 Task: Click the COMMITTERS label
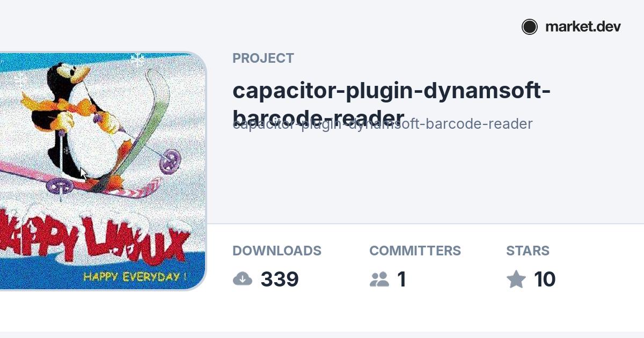click(x=415, y=251)
